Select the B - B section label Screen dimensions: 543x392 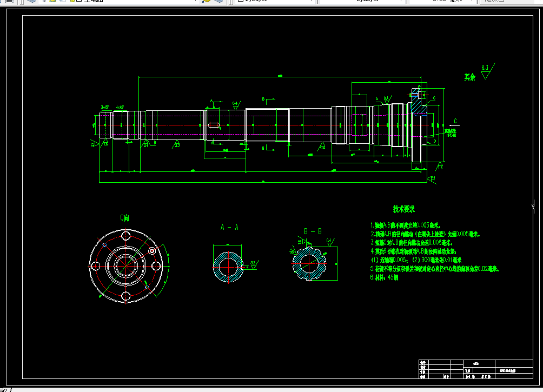(x=313, y=231)
